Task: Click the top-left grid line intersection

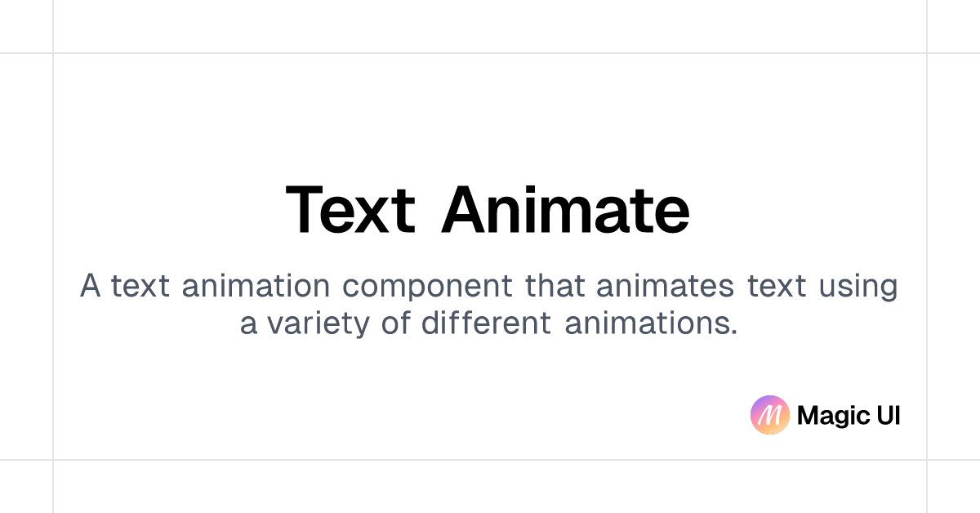Action: click(53, 53)
